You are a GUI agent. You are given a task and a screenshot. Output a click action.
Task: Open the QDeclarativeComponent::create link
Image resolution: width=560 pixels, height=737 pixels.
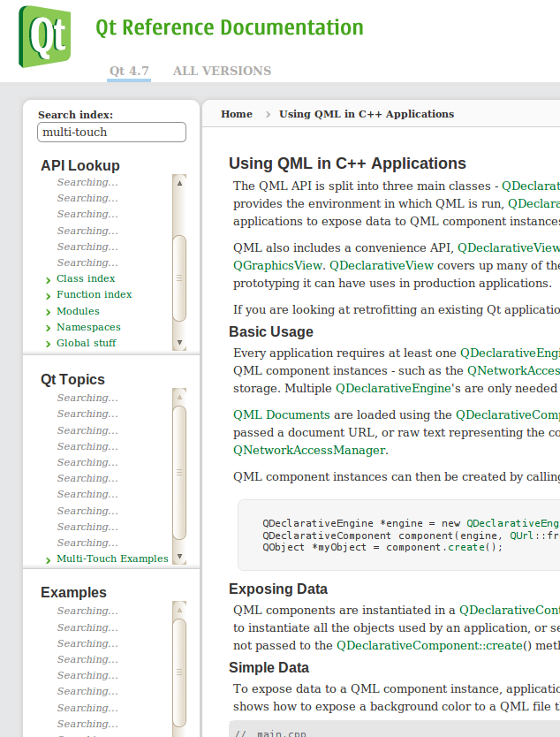coord(429,645)
